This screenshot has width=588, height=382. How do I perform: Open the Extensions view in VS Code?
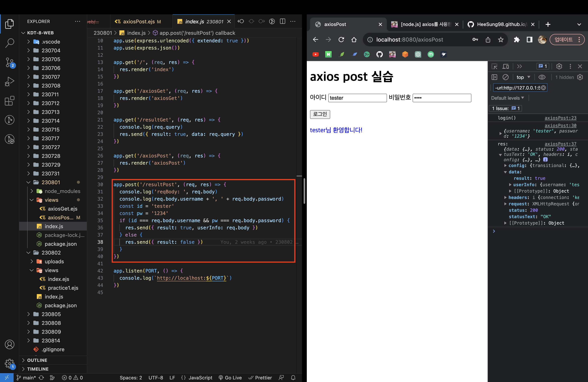[x=9, y=101]
